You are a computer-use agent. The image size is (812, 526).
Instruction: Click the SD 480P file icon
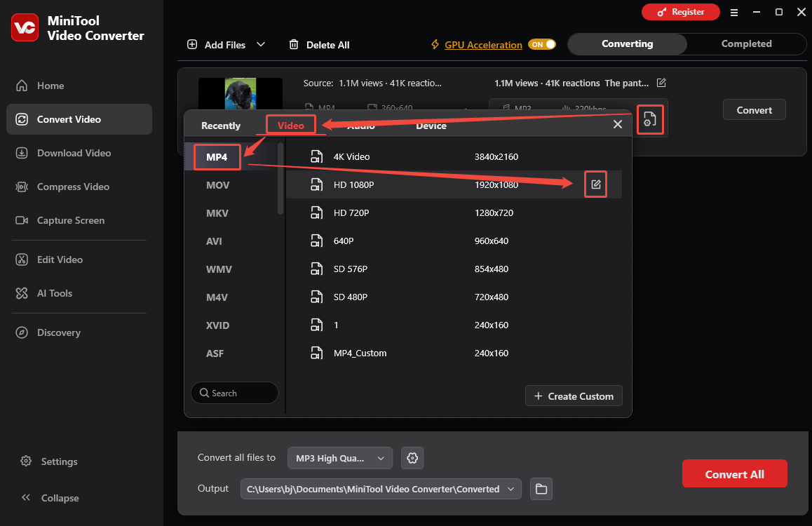click(316, 297)
